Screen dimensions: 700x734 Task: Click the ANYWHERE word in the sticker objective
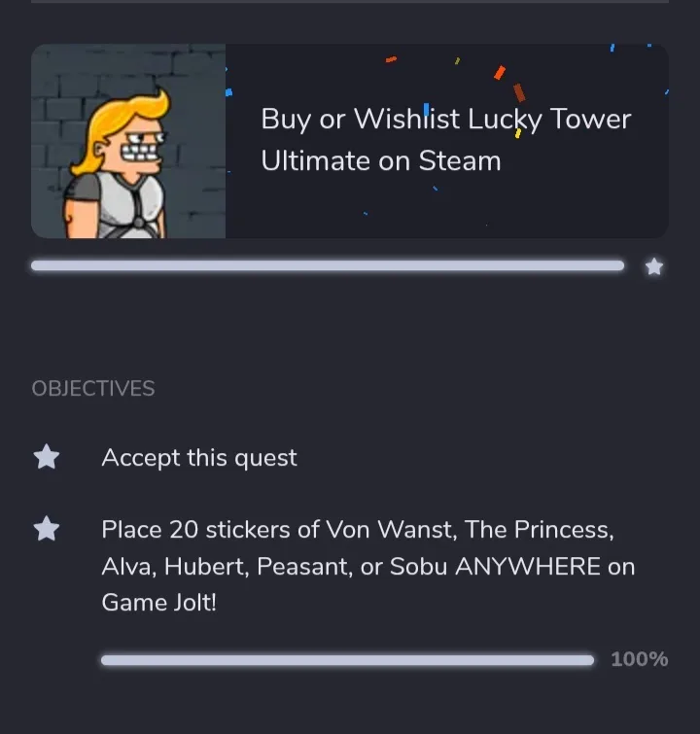[x=526, y=567]
